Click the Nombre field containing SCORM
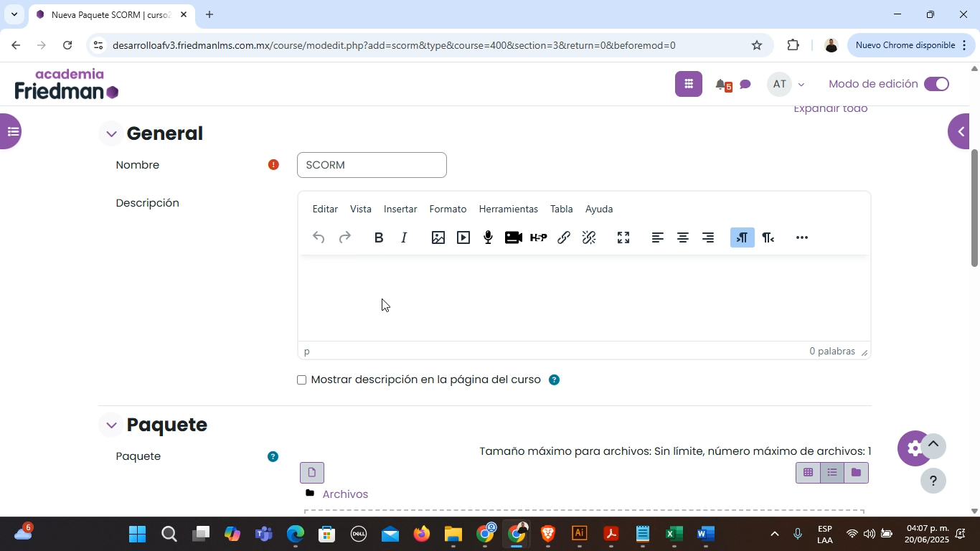This screenshot has height=551, width=980. (x=372, y=165)
